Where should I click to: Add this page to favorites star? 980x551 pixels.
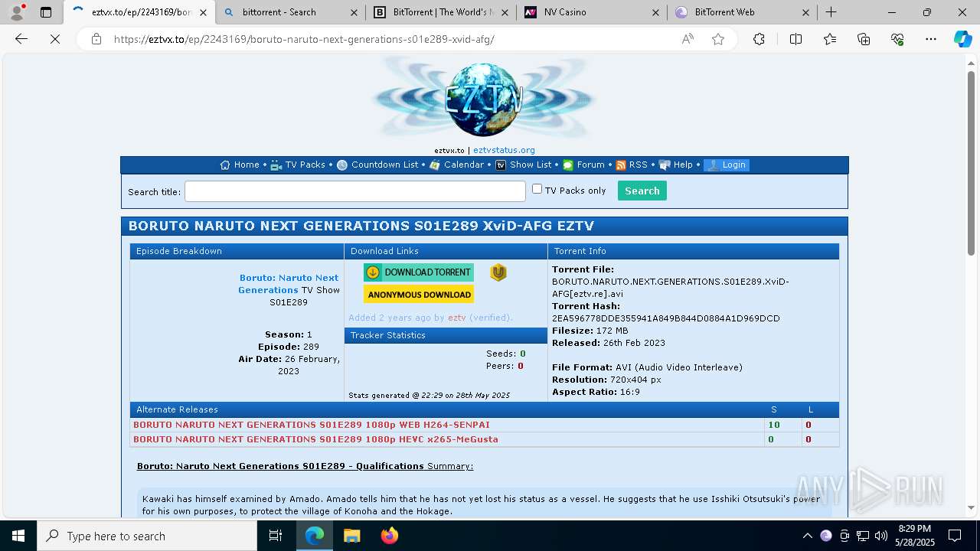pos(718,39)
